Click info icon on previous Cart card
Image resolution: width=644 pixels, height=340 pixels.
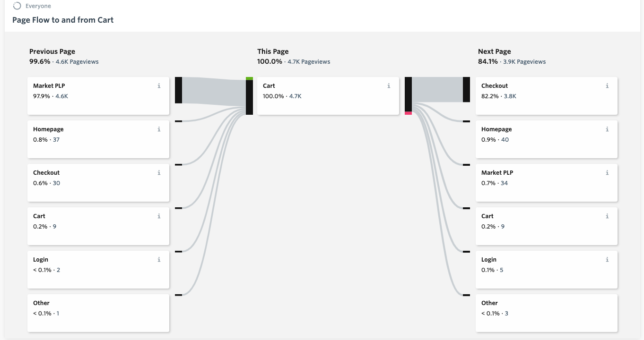[x=159, y=216]
